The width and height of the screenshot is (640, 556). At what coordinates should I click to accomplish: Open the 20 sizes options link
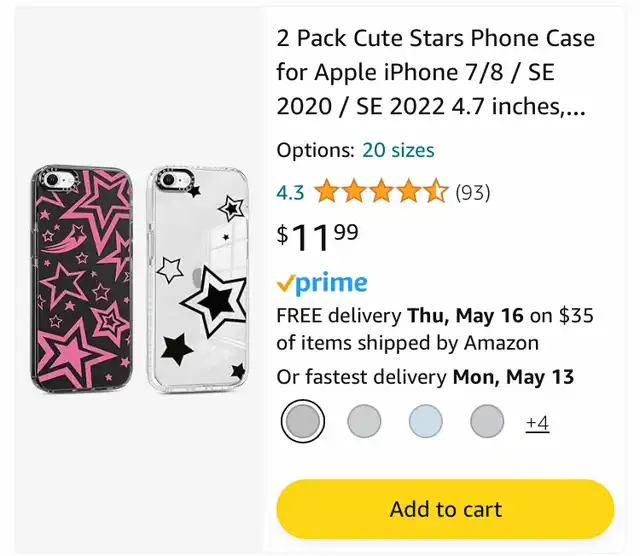click(x=398, y=150)
